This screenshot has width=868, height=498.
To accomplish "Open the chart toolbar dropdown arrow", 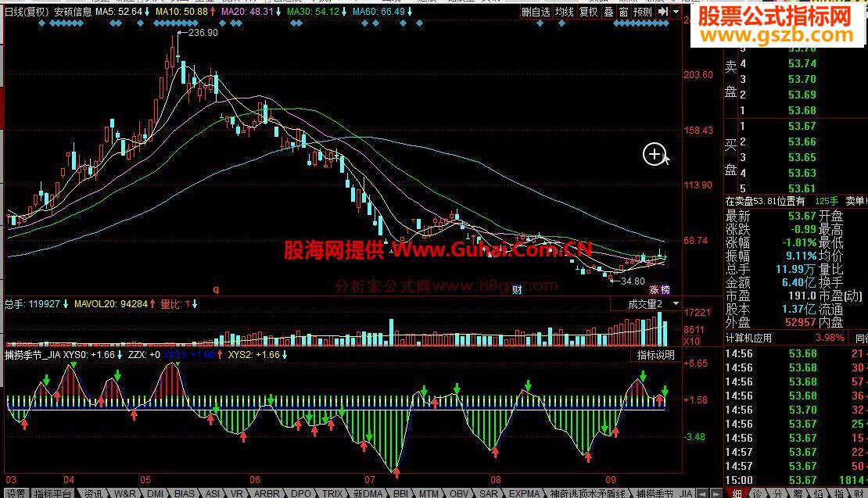I will tap(676, 12).
